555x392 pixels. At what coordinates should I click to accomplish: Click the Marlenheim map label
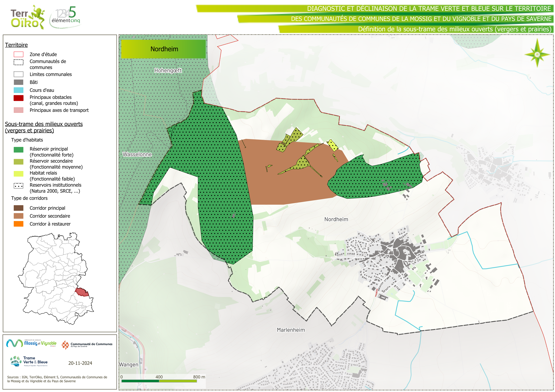click(291, 330)
